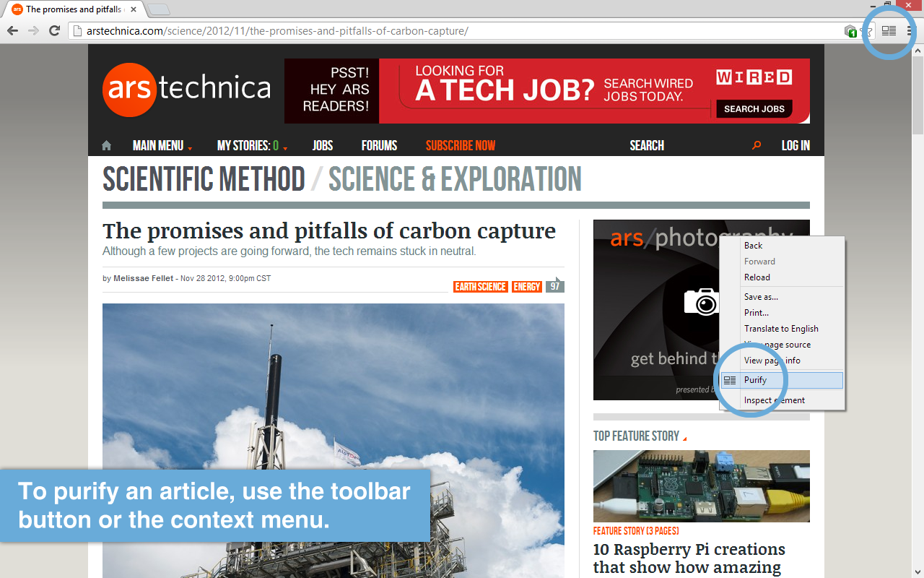The height and width of the screenshot is (578, 924).
Task: Open the JOBS nav item
Action: tap(323, 145)
